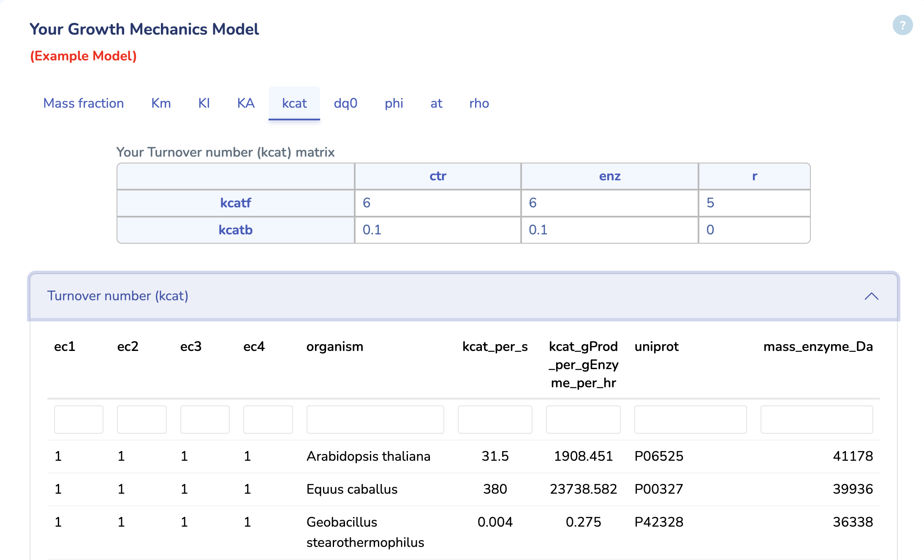
Task: Open the dq0 tab
Action: [345, 103]
